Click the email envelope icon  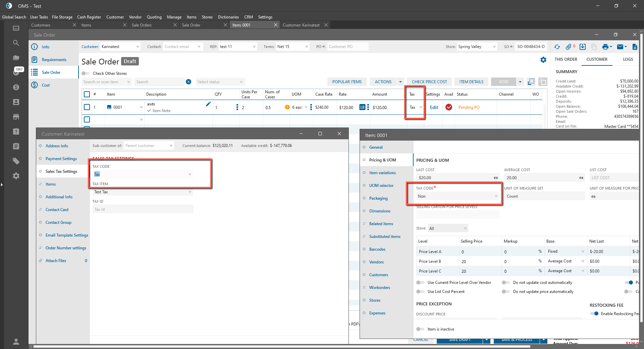tap(620, 47)
